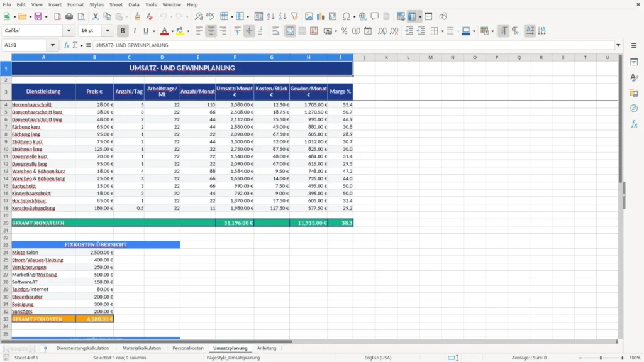The width and height of the screenshot is (644, 362).
Task: Click the Add Decimal Place icon
Action: pyautogui.click(x=382, y=31)
